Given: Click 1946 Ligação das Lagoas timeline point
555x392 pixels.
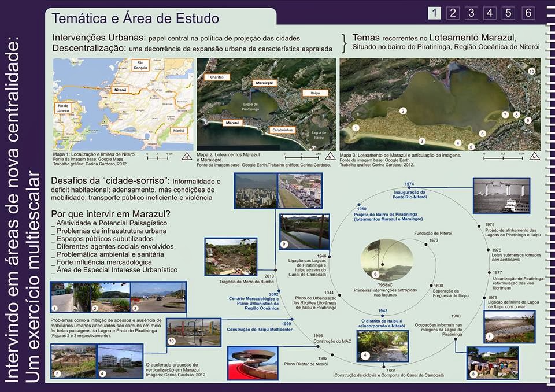Looking at the screenshot, I should click(329, 257).
